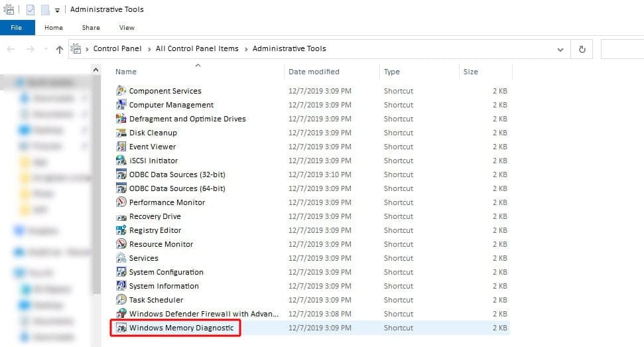The image size is (644, 347).
Task: Select the Task Scheduler clock icon
Action: pyautogui.click(x=121, y=300)
